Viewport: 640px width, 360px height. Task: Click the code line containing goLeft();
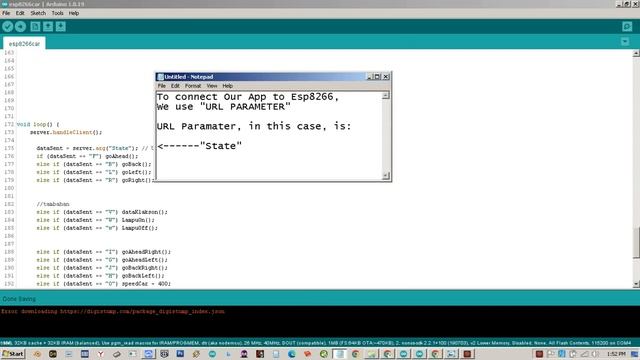coord(93,172)
